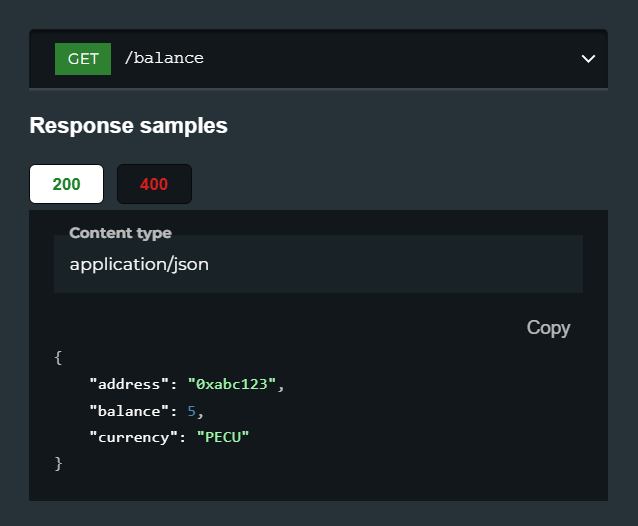
Task: Click the "PECU" currency value
Action: pyautogui.click(x=223, y=437)
